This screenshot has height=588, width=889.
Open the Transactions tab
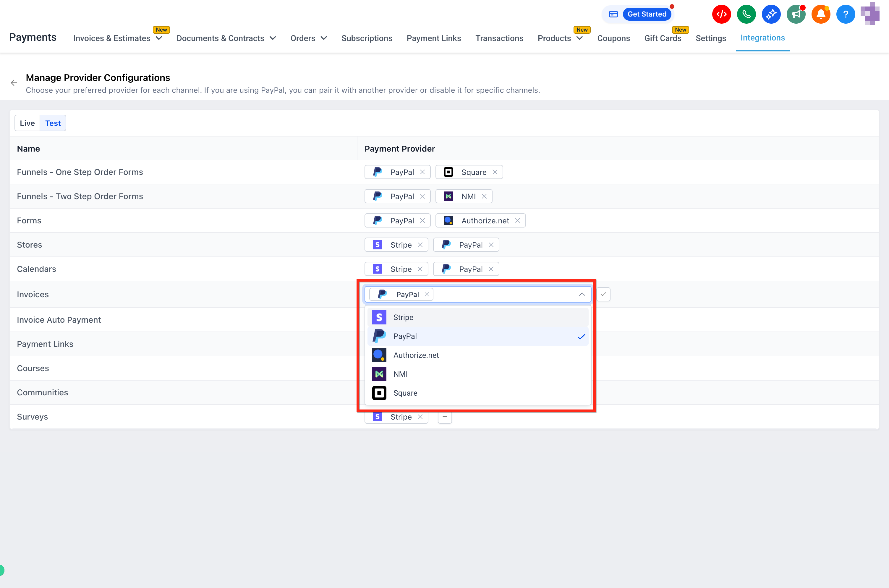pos(499,38)
